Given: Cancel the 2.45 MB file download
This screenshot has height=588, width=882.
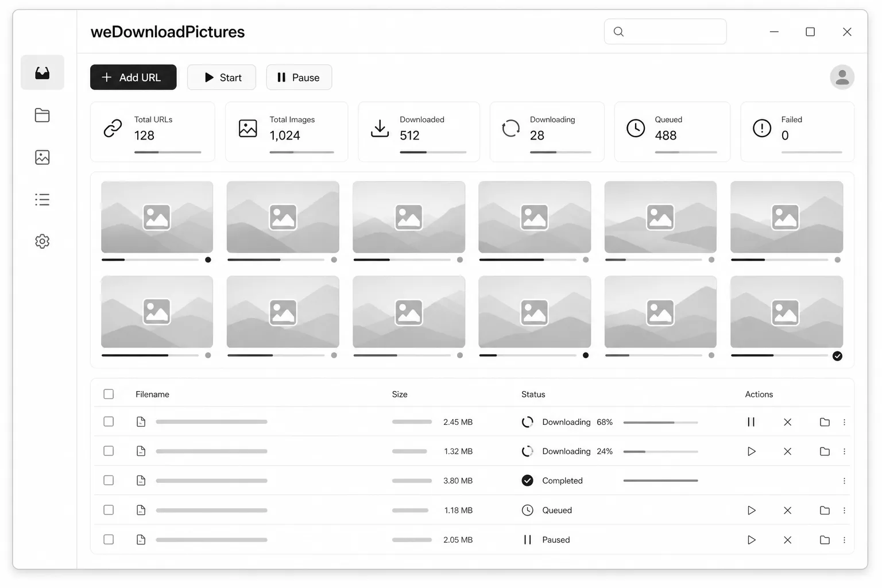Looking at the screenshot, I should [787, 422].
